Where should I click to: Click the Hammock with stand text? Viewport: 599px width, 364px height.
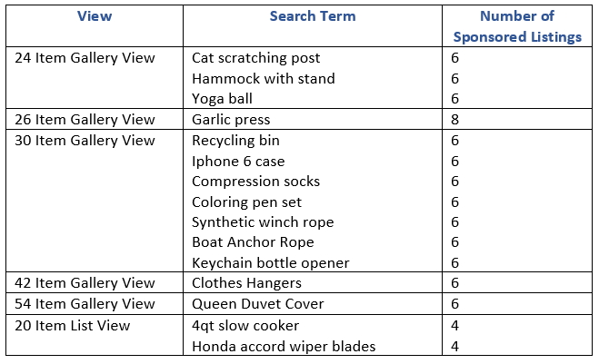(x=264, y=79)
